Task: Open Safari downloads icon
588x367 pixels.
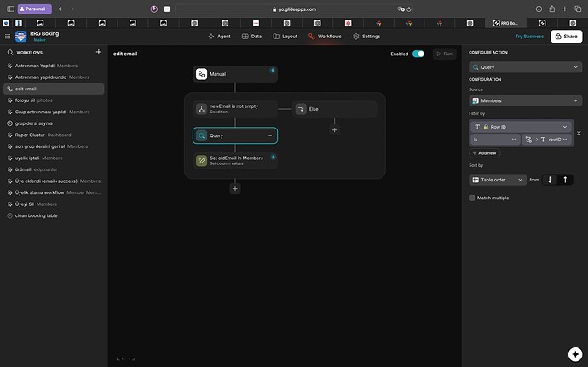Action: (x=539, y=9)
